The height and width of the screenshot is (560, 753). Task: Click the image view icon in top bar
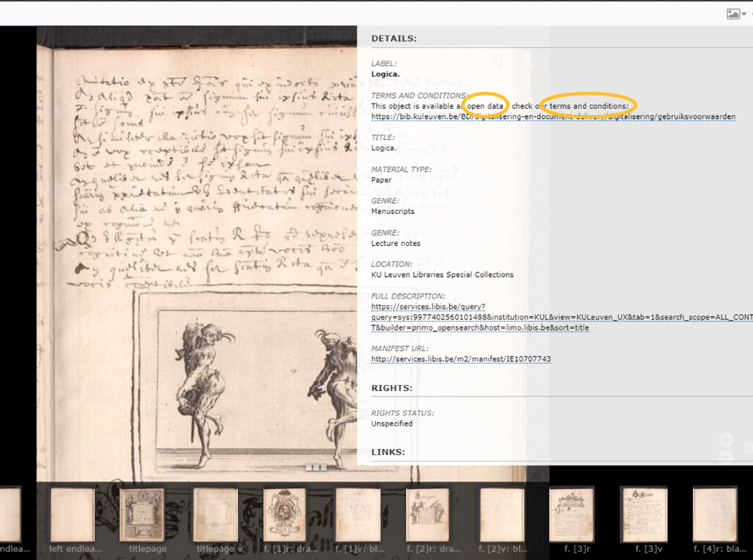733,14
